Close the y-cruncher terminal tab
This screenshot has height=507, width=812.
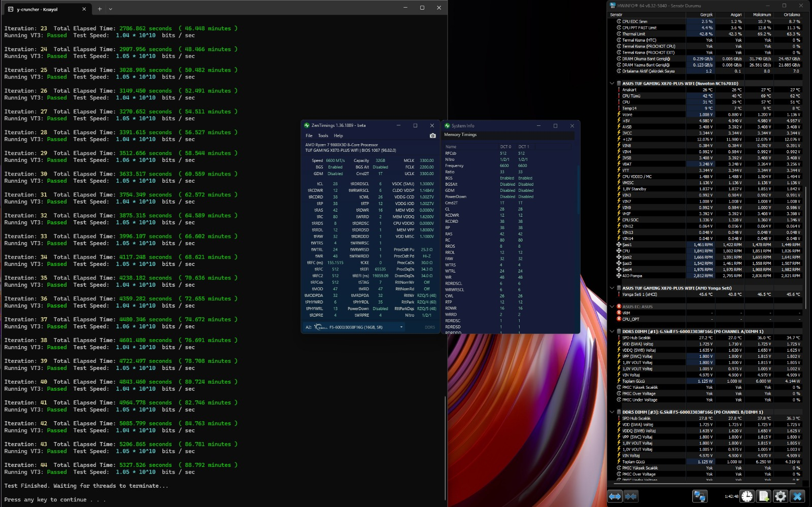point(84,9)
